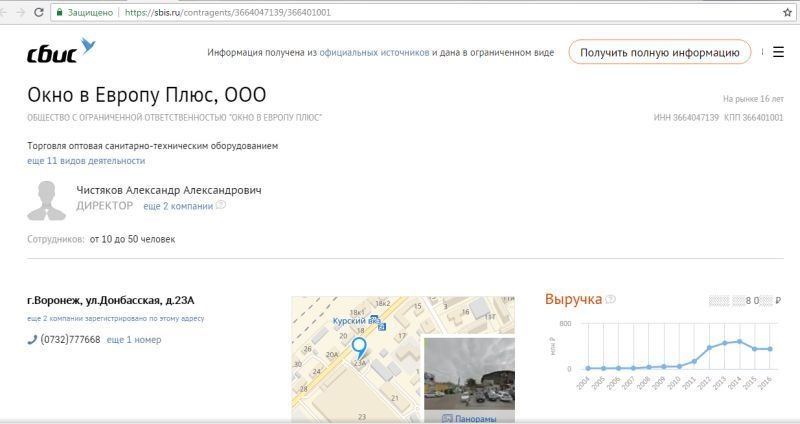
Task: Open the Панорамы link under street photo
Action: coord(469,418)
